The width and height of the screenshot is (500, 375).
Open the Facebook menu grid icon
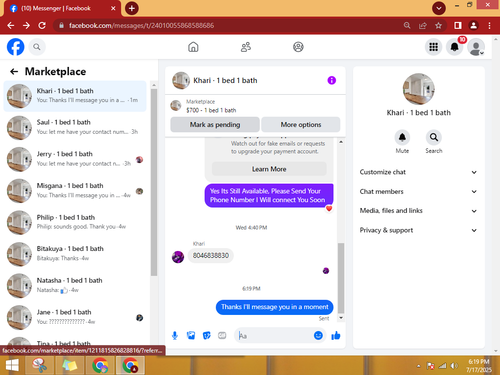point(433,47)
